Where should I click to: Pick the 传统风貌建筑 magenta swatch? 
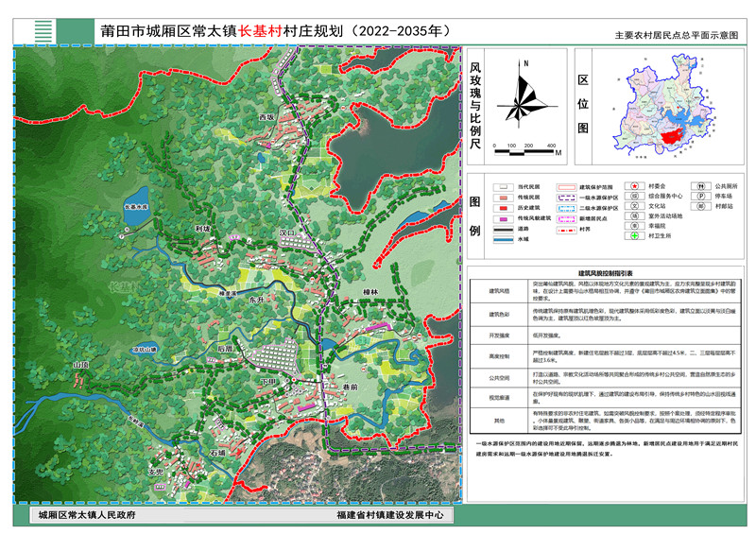pos(501,217)
